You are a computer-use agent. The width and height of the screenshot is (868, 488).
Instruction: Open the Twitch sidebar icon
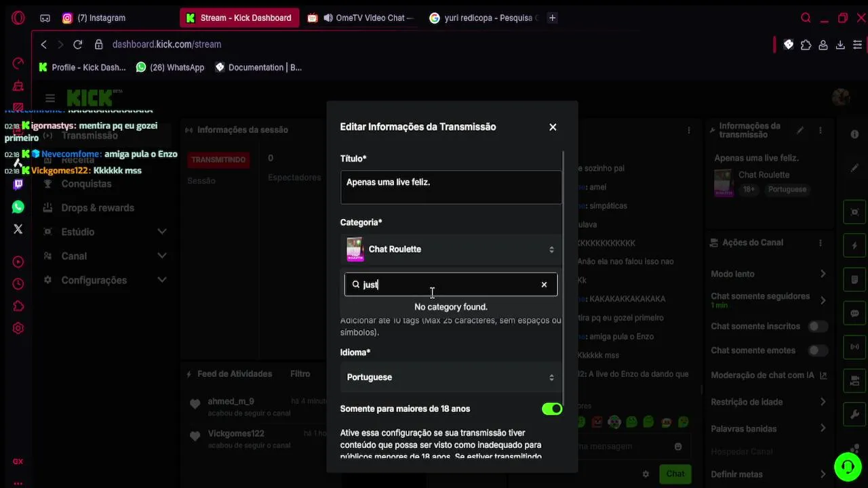click(x=18, y=184)
